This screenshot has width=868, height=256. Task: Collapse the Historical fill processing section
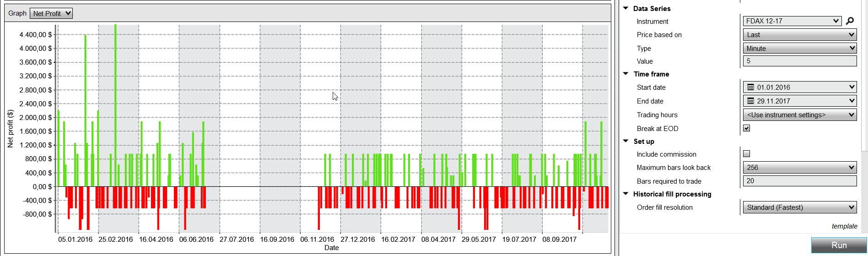click(626, 194)
